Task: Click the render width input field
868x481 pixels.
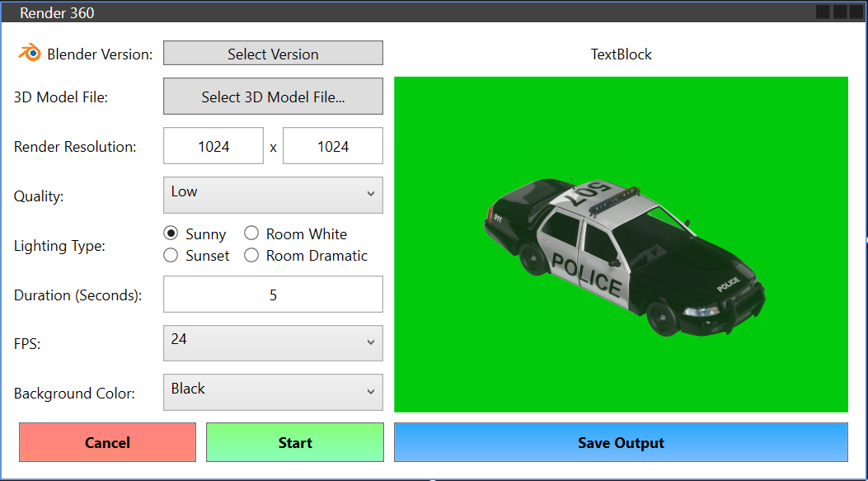Action: click(x=213, y=145)
